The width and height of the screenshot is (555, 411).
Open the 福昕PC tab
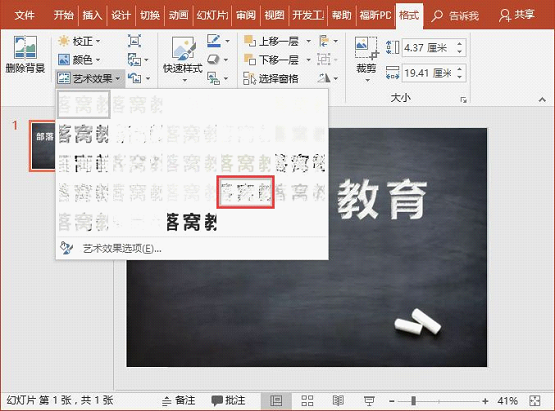pos(376,15)
